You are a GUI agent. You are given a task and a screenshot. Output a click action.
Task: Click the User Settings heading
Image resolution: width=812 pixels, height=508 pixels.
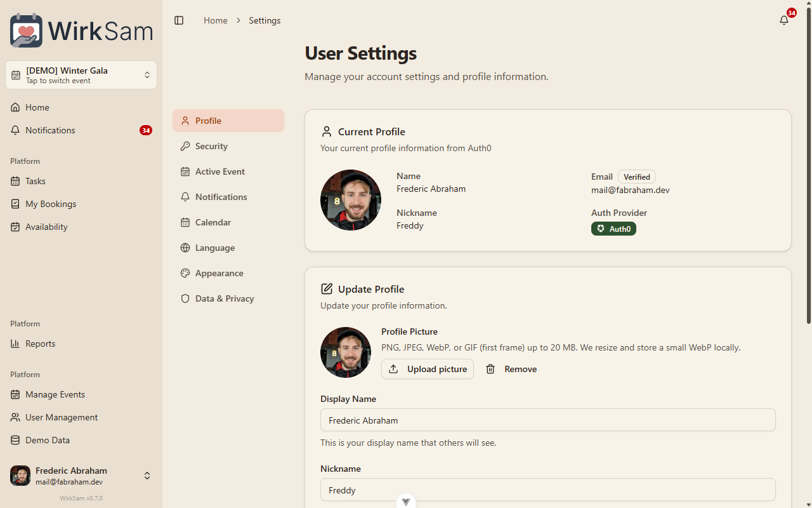point(361,53)
